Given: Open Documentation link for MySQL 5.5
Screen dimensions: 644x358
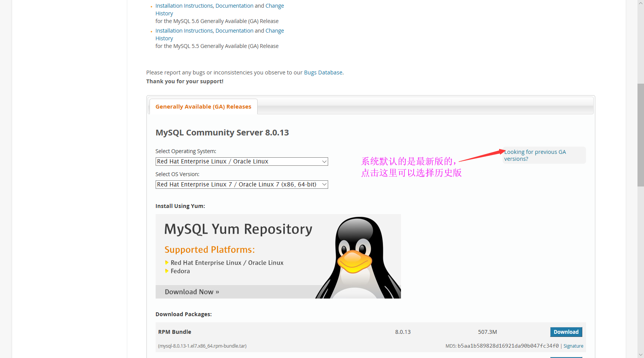Looking at the screenshot, I should tap(234, 31).
